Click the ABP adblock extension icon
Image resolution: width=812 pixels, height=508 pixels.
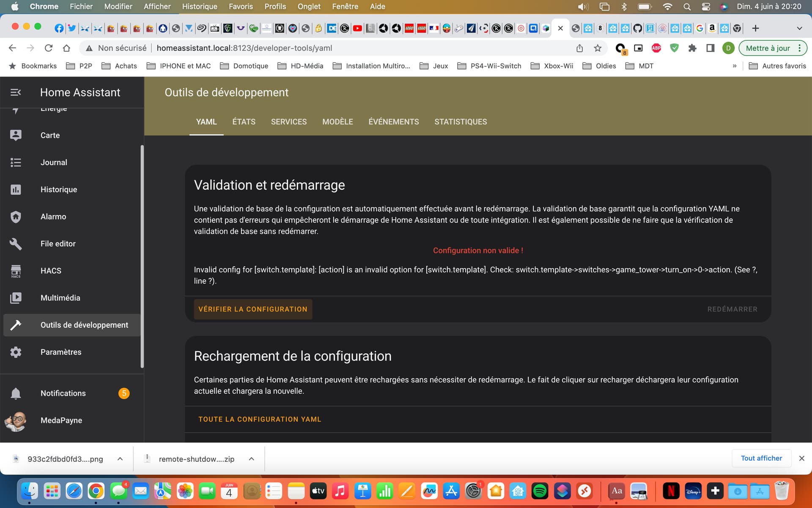[x=656, y=48]
